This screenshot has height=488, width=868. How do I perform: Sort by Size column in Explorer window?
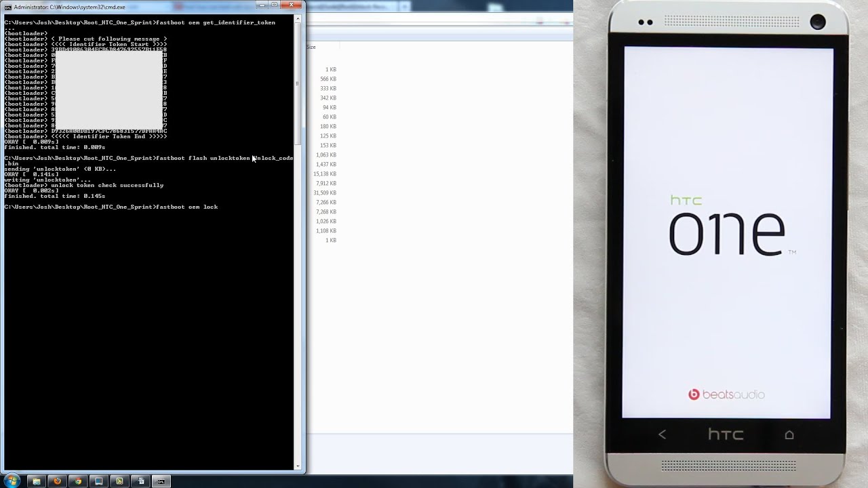[311, 47]
